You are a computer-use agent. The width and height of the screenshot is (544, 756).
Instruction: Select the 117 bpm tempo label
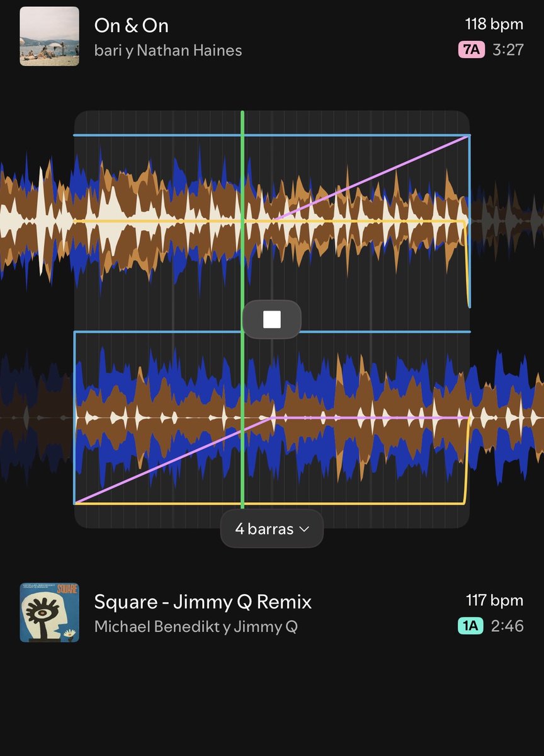pyautogui.click(x=495, y=600)
